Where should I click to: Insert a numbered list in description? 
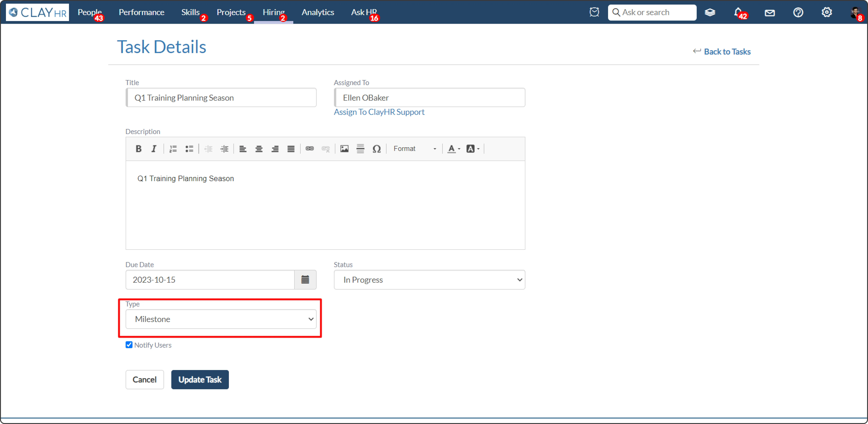[x=173, y=149]
